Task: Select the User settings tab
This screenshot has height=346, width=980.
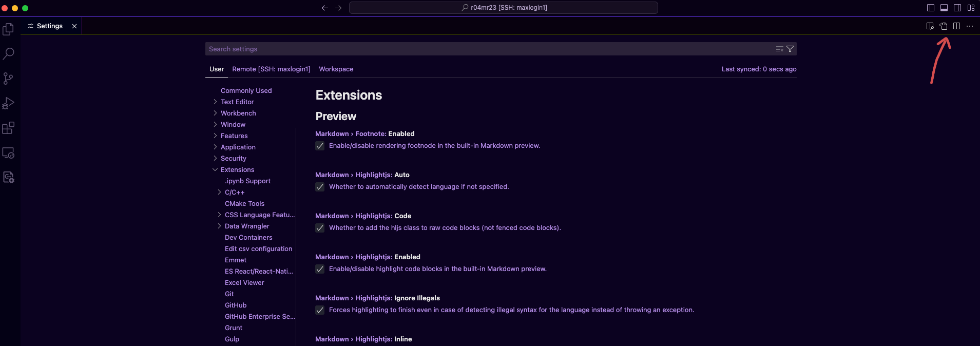Action: tap(217, 69)
